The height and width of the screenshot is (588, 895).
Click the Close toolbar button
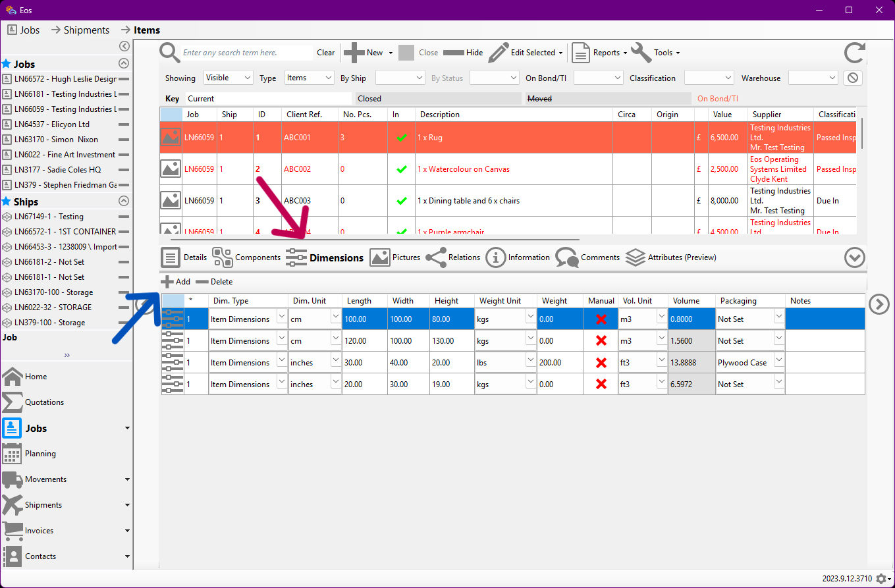pyautogui.click(x=418, y=53)
